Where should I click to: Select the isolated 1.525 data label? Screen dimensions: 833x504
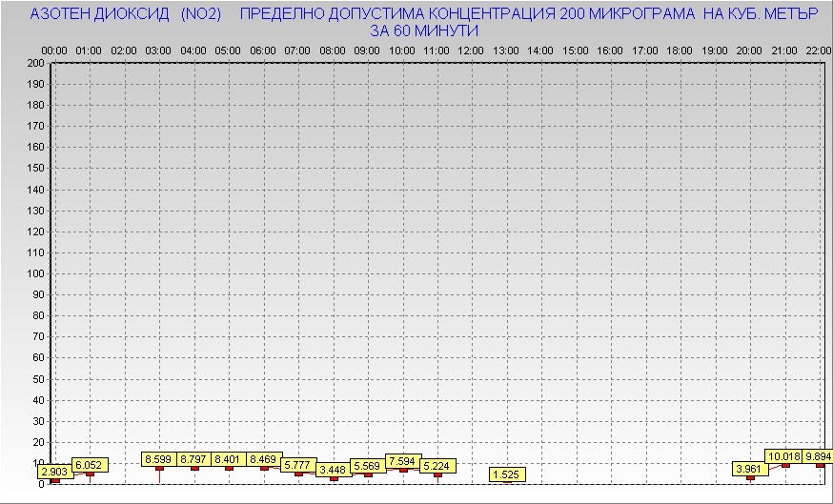pos(508,474)
